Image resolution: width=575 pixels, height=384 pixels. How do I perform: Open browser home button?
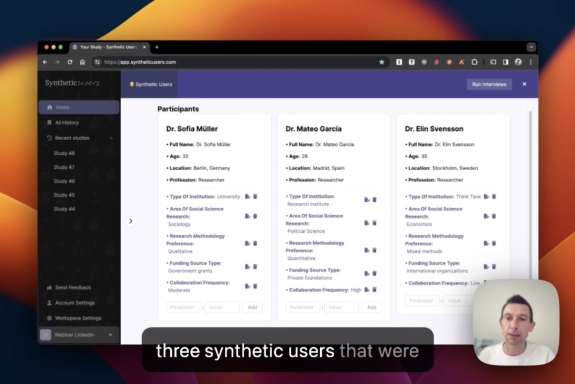point(83,62)
